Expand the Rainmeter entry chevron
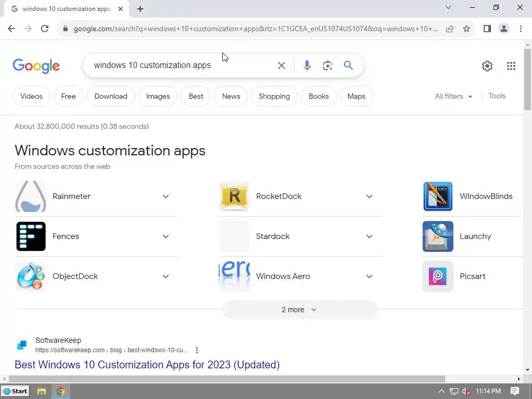This screenshot has height=399, width=532. click(x=166, y=196)
